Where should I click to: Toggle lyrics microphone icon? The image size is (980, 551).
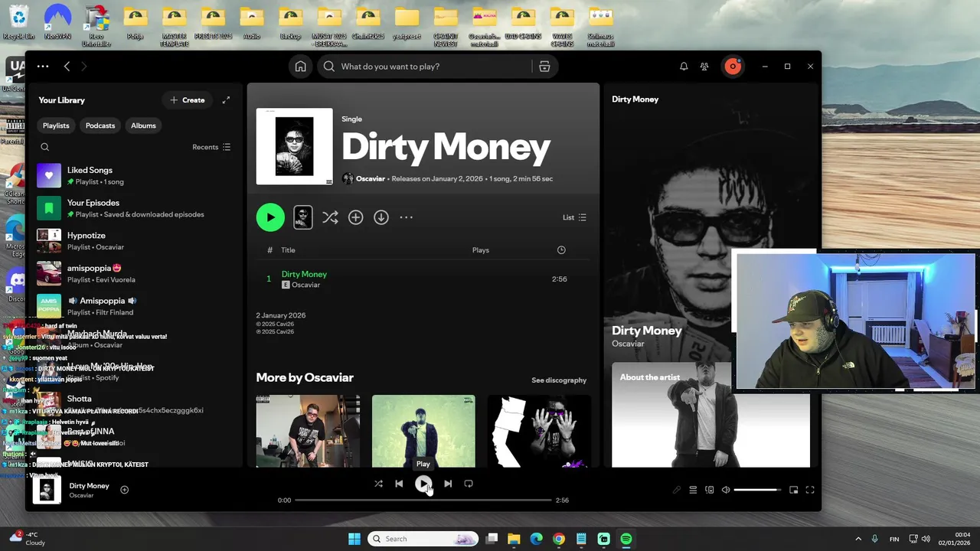pos(677,490)
